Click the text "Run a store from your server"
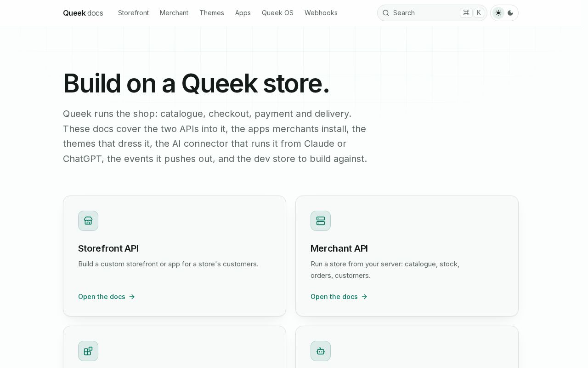Image resolution: width=588 pixels, height=368 pixels. (356, 264)
